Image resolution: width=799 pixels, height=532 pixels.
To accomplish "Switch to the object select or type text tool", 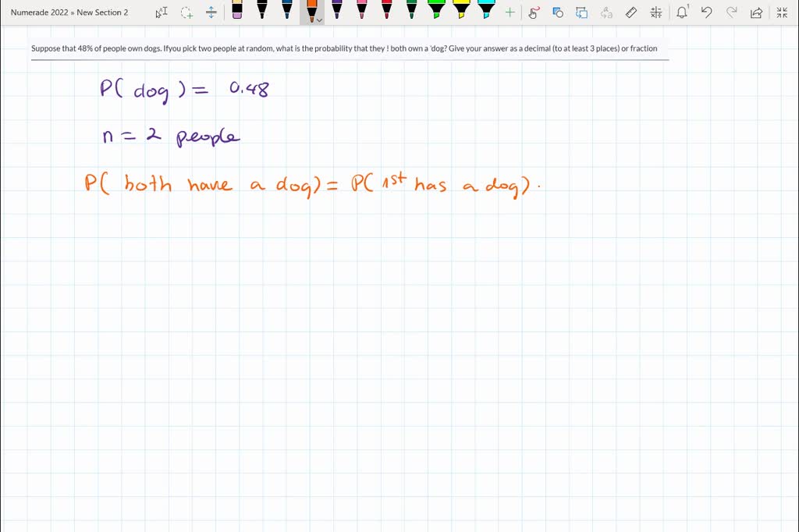I will (162, 12).
